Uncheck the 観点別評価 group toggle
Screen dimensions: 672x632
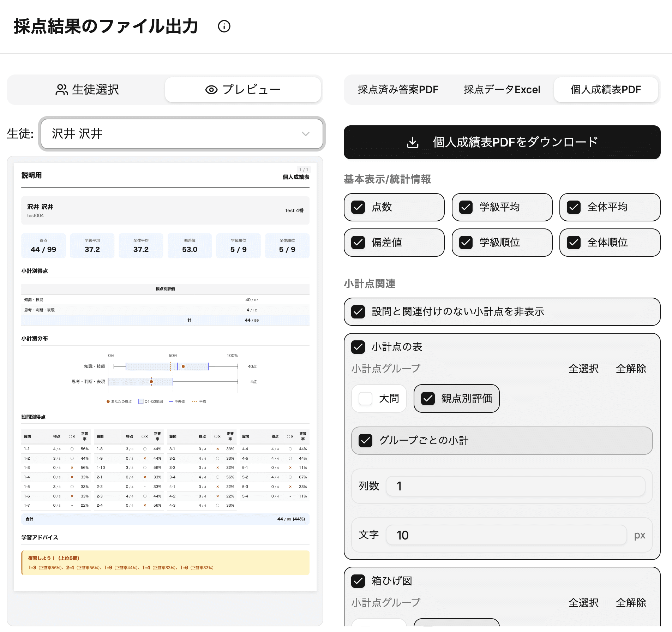[428, 398]
